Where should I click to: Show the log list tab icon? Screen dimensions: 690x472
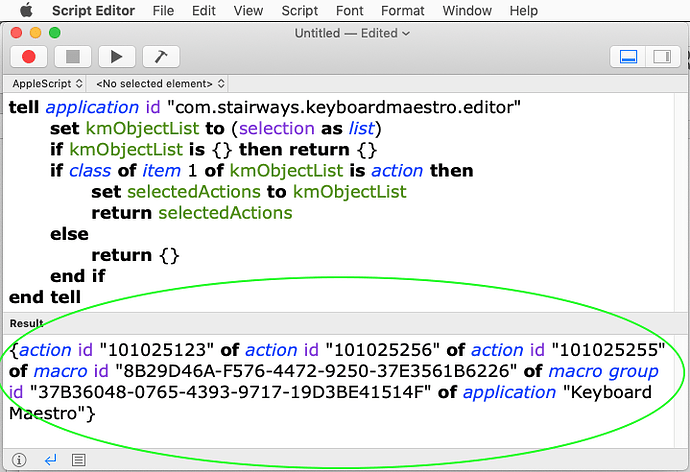coord(79,460)
